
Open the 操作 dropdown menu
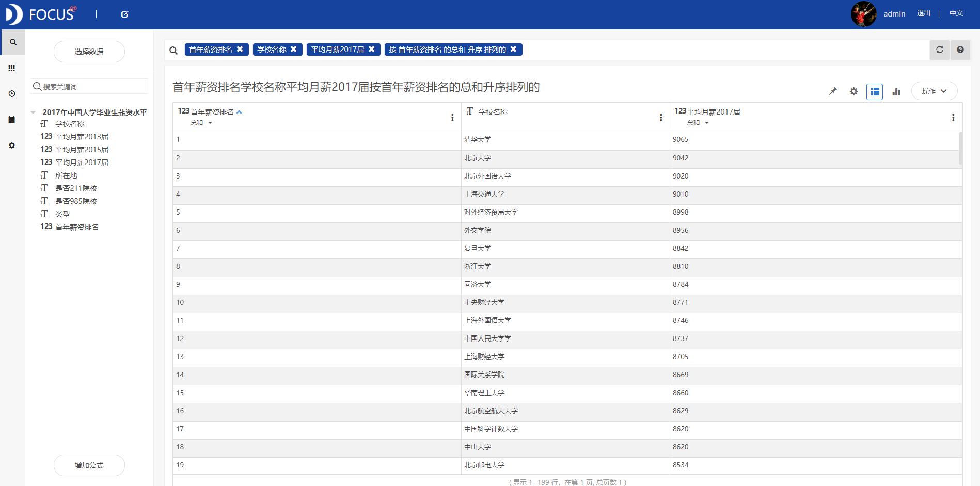pos(934,90)
